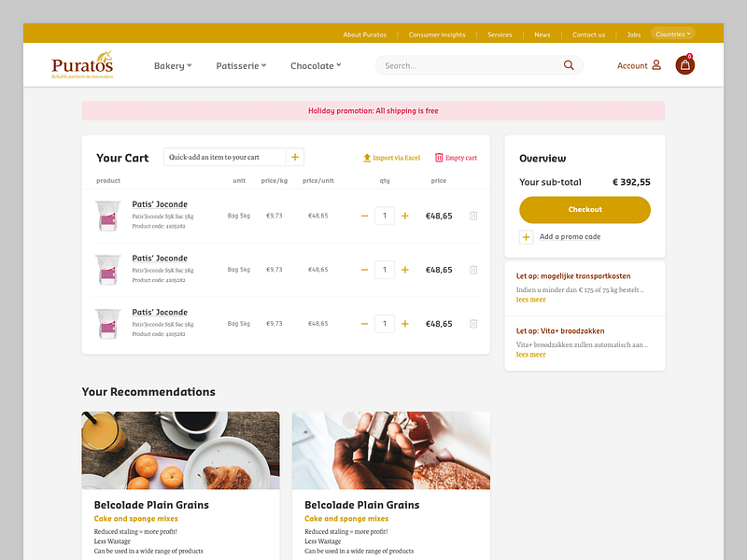Open third Patis' Joconde product title
The width and height of the screenshot is (747, 560).
pos(160,312)
